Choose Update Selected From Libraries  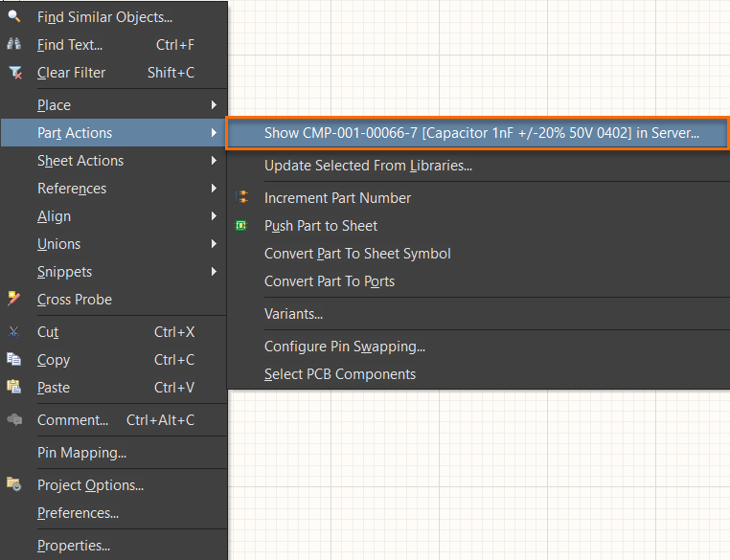pyautogui.click(x=368, y=166)
